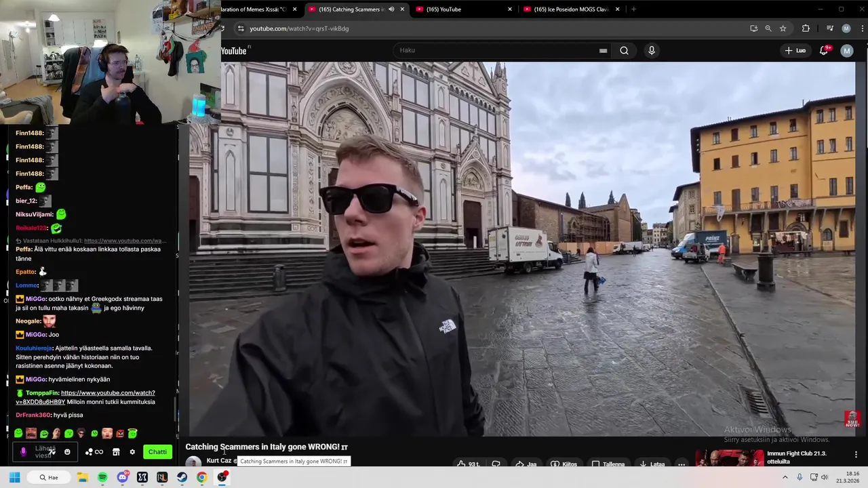Activate YouTube voice search microphone
This screenshot has height=488, width=868.
pyautogui.click(x=652, y=50)
